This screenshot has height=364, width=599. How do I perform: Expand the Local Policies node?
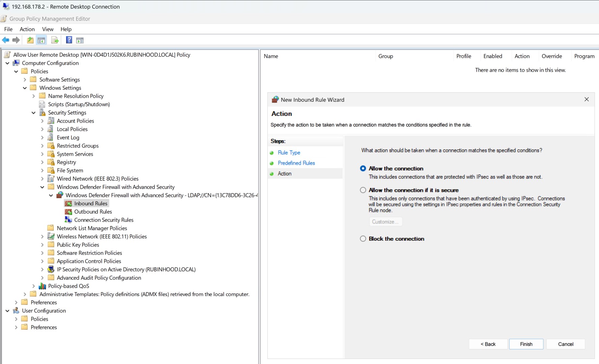(42, 129)
